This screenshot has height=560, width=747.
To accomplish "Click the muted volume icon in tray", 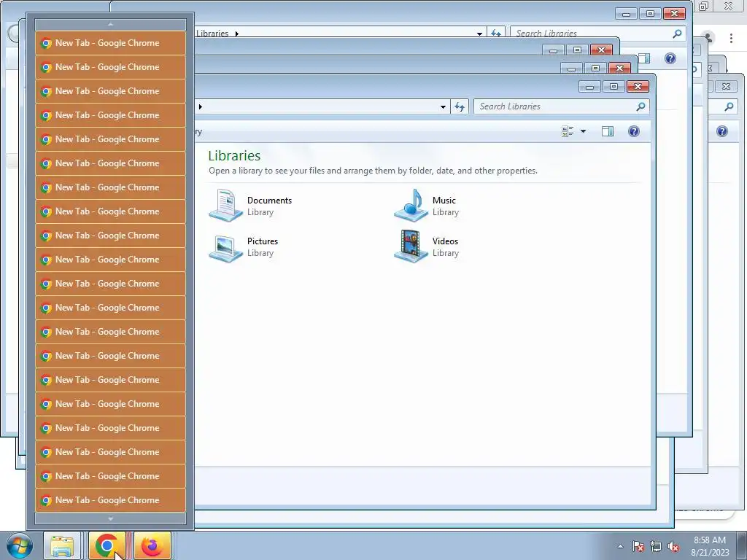I will click(x=673, y=546).
